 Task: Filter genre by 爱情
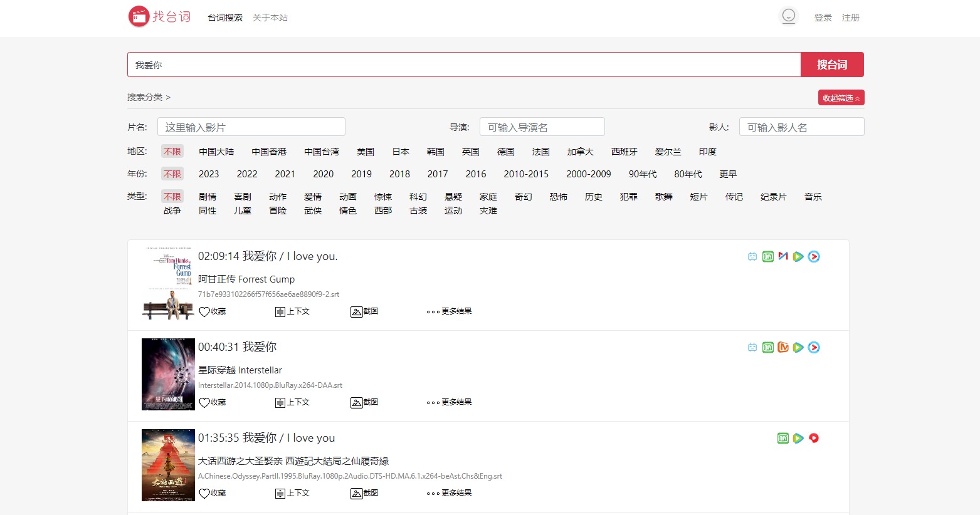click(313, 197)
